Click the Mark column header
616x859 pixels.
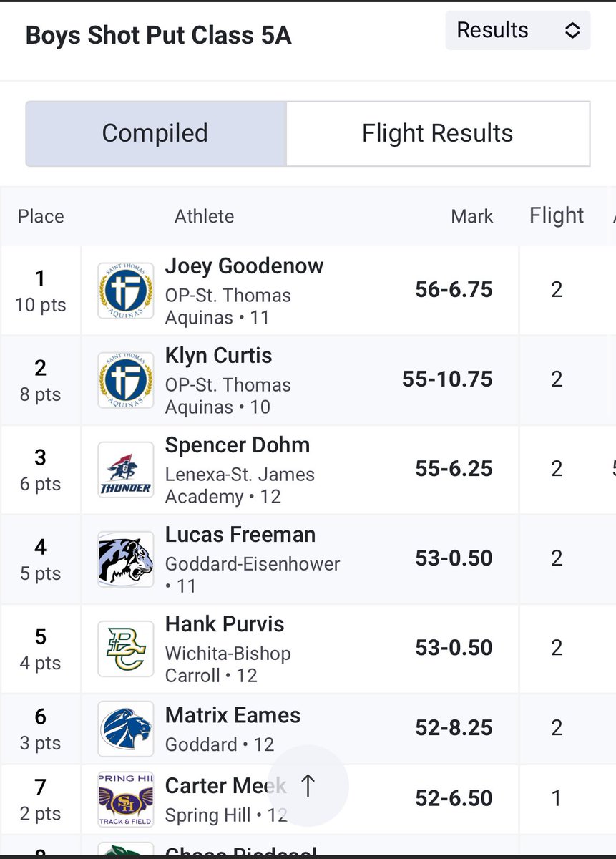pyautogui.click(x=471, y=216)
